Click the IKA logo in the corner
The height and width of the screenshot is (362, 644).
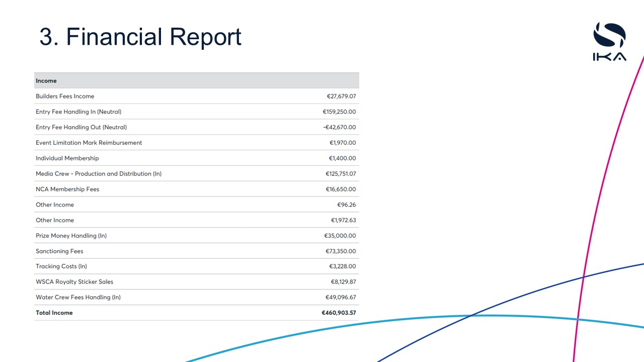tap(609, 42)
